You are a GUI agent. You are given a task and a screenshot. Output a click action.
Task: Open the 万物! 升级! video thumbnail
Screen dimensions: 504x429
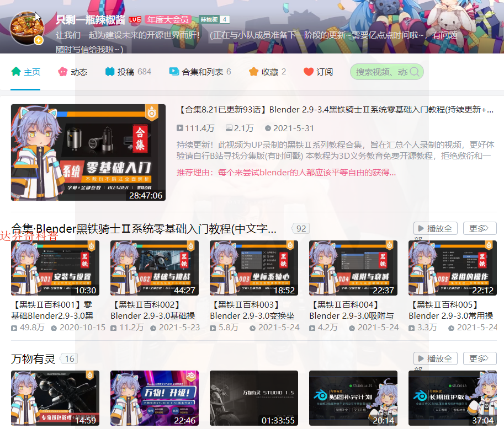[x=155, y=398]
